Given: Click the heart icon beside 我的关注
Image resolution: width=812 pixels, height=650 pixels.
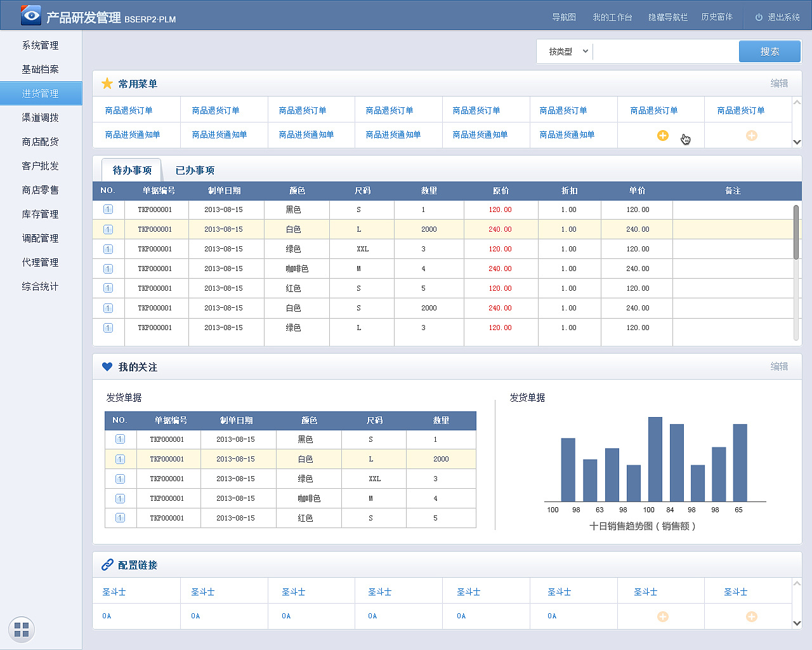Looking at the screenshot, I should point(107,366).
